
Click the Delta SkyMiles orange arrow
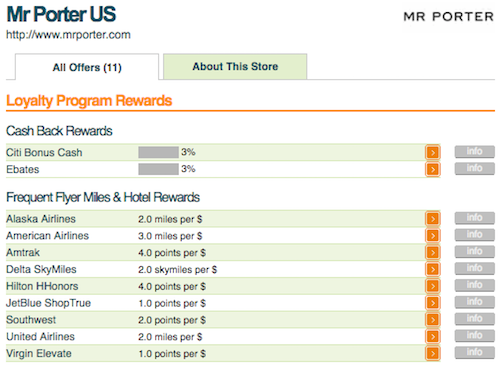[x=433, y=269]
